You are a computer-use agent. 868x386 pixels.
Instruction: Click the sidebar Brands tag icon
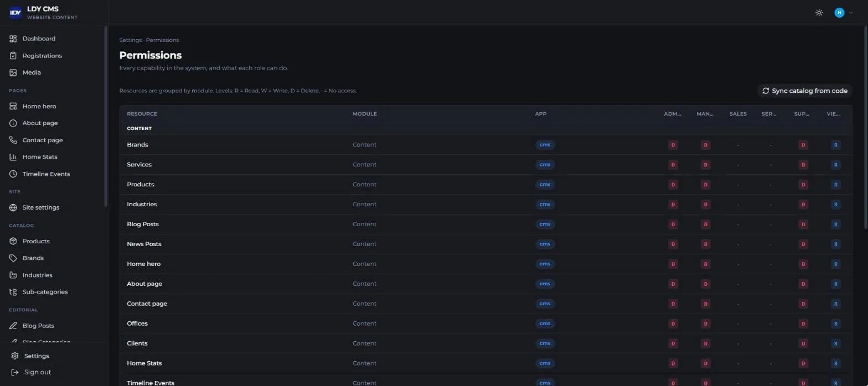tap(13, 258)
